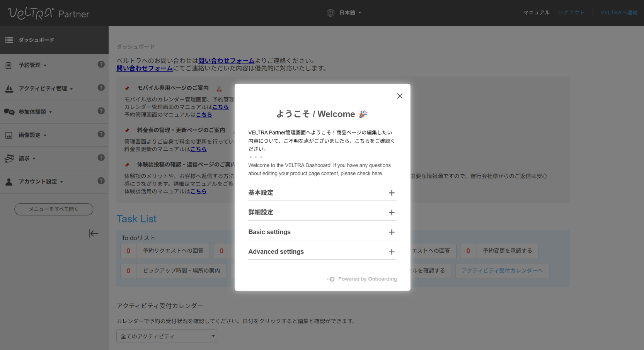Screen dimensions: 644x350
Task: Click the ピックアップ時間・場所の案内 task button
Action: click(173, 271)
